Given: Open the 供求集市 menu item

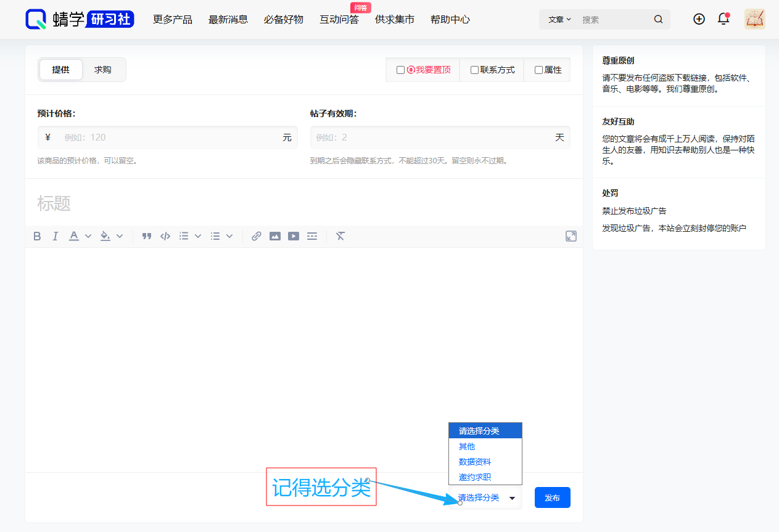Looking at the screenshot, I should pyautogui.click(x=395, y=19).
